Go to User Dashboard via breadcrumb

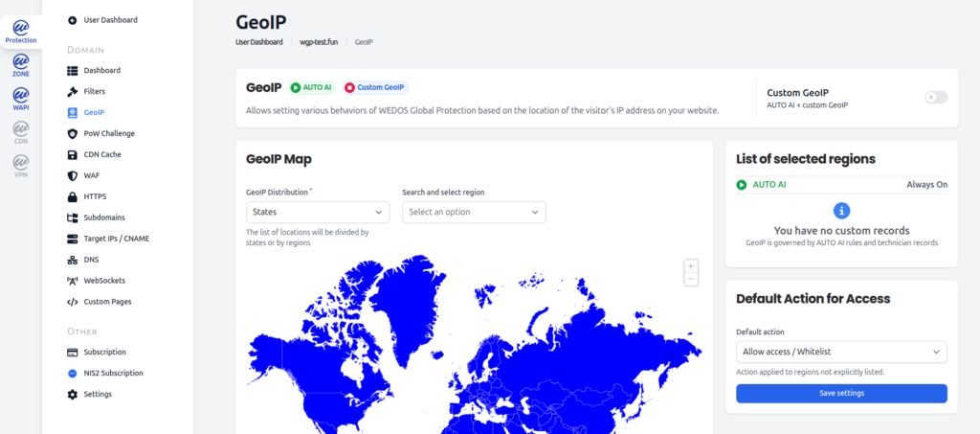point(258,42)
